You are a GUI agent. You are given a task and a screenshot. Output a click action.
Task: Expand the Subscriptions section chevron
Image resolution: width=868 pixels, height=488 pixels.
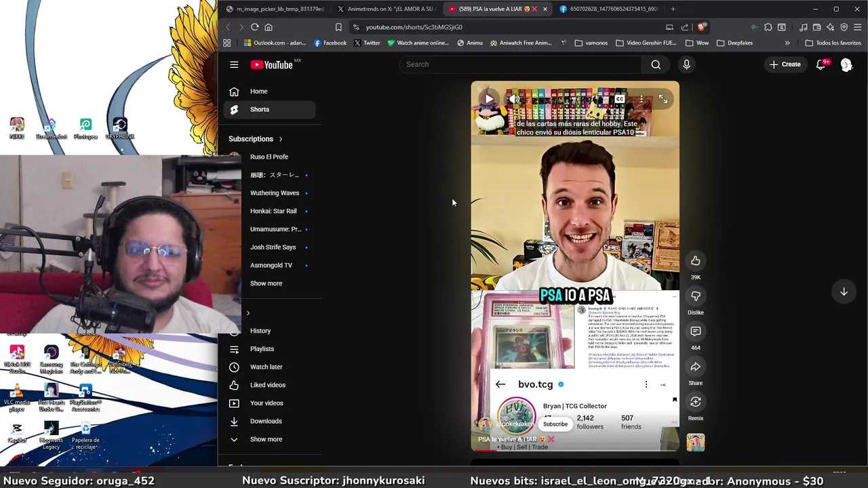click(280, 139)
